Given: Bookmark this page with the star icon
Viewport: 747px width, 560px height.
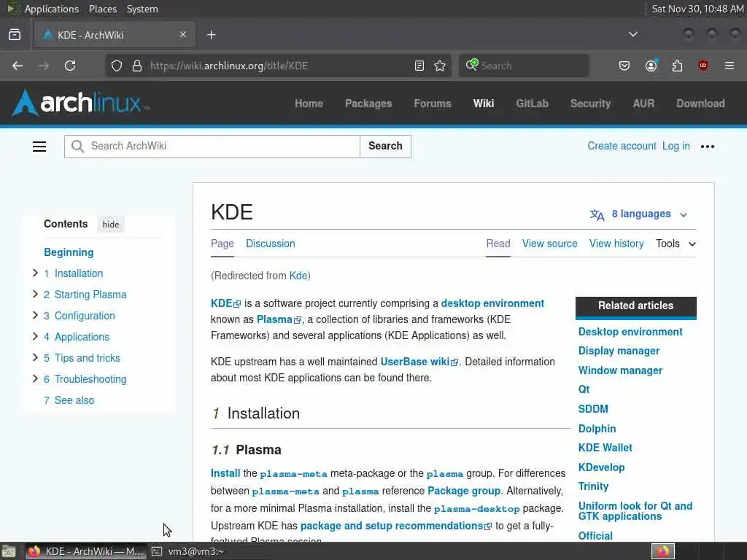Looking at the screenshot, I should [x=440, y=66].
